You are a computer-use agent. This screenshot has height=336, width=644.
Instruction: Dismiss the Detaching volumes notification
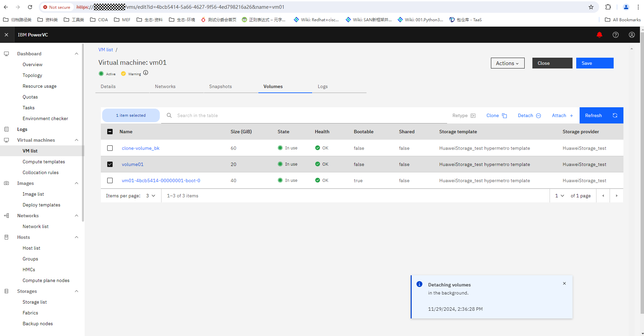[564, 283]
